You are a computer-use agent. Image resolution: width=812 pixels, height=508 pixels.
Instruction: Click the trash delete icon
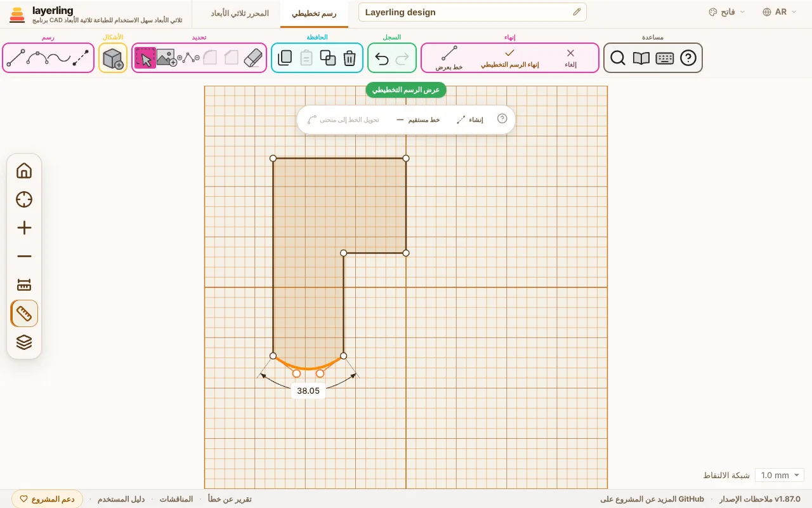click(350, 58)
